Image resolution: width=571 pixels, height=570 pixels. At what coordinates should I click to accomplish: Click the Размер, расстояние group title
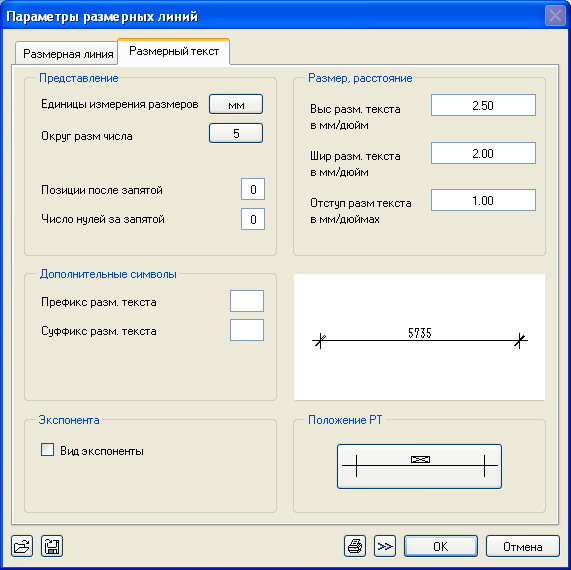(360, 78)
